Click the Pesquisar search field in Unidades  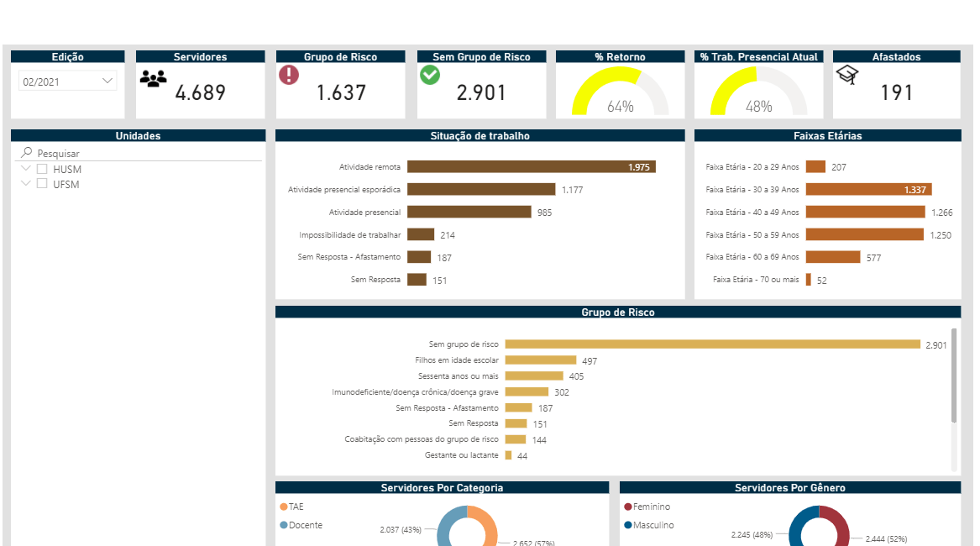point(143,154)
